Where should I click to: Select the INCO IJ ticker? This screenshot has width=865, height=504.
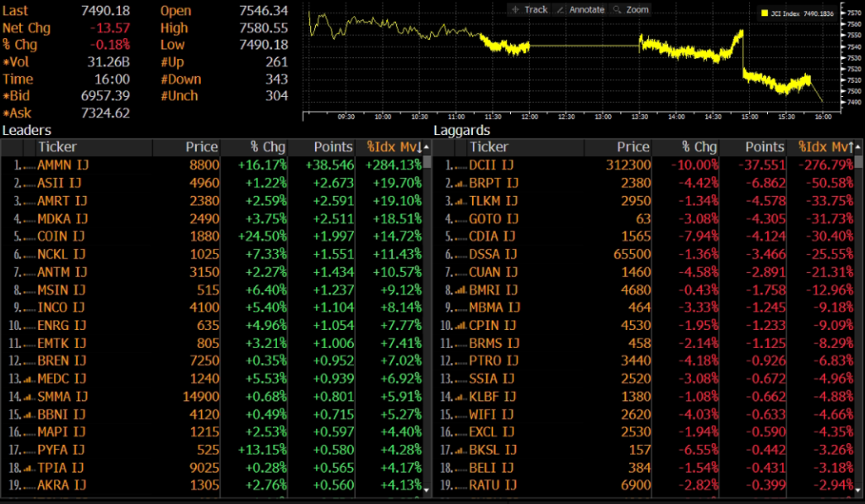tap(61, 307)
